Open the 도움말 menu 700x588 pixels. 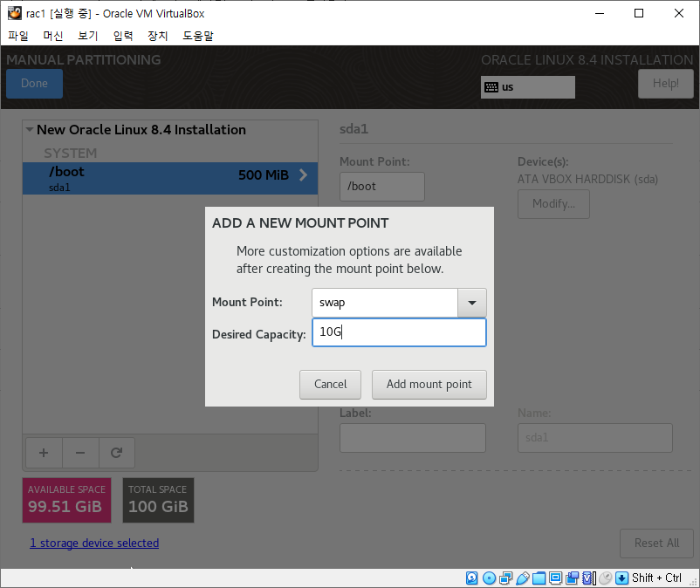pyautogui.click(x=198, y=36)
